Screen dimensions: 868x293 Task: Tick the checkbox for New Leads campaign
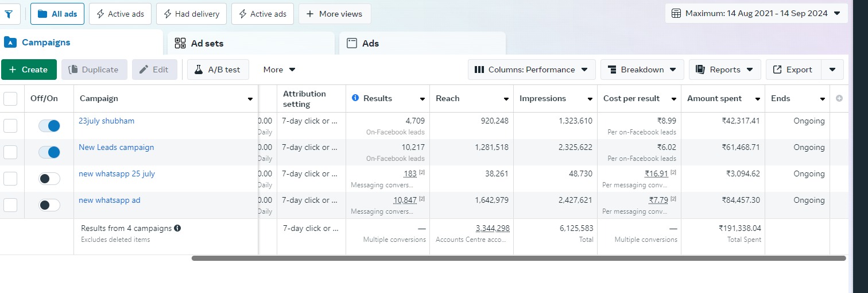tap(10, 152)
